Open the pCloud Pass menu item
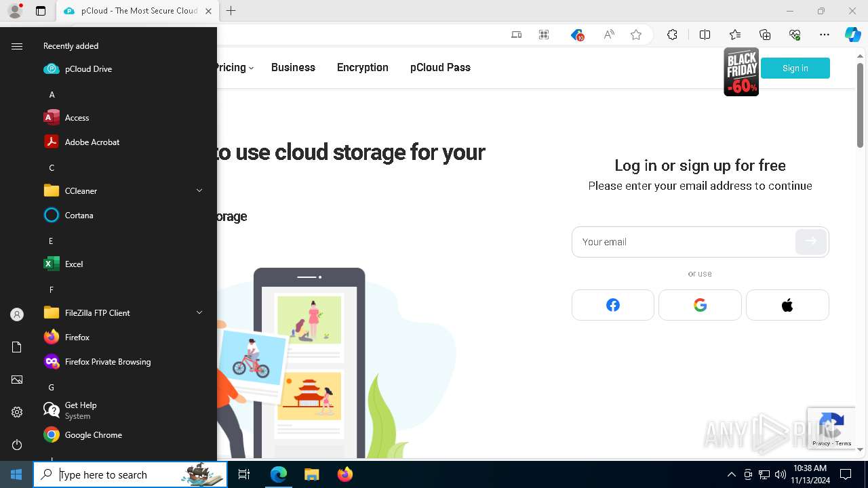868x488 pixels. 440,68
